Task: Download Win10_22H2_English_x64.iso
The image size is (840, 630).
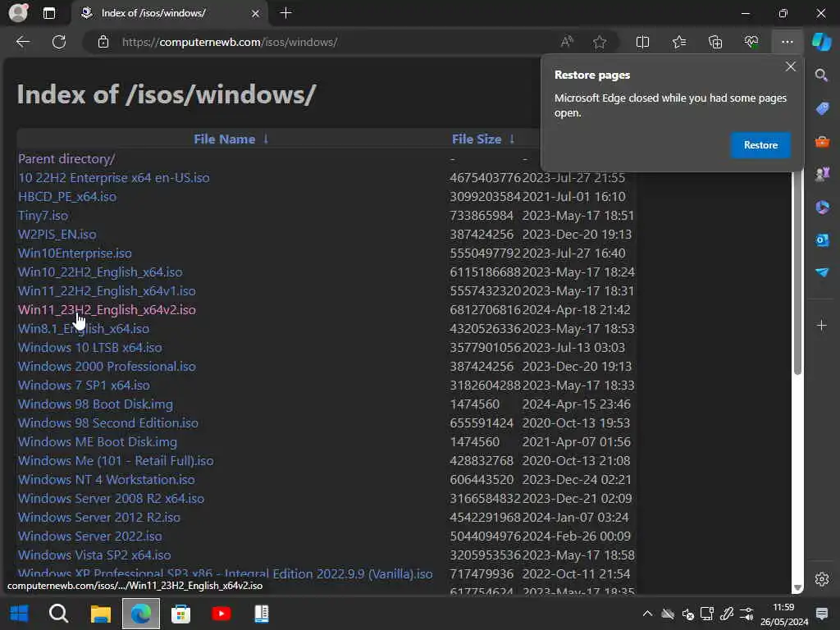Action: coord(100,272)
